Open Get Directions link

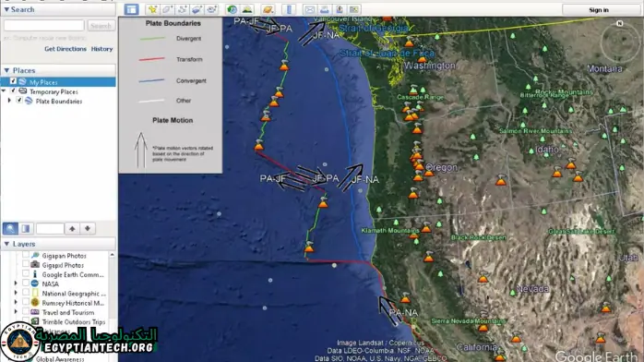tap(66, 49)
